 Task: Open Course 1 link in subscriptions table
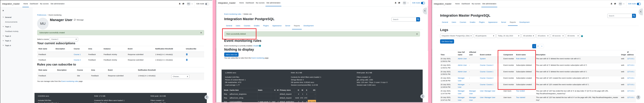click(77, 54)
